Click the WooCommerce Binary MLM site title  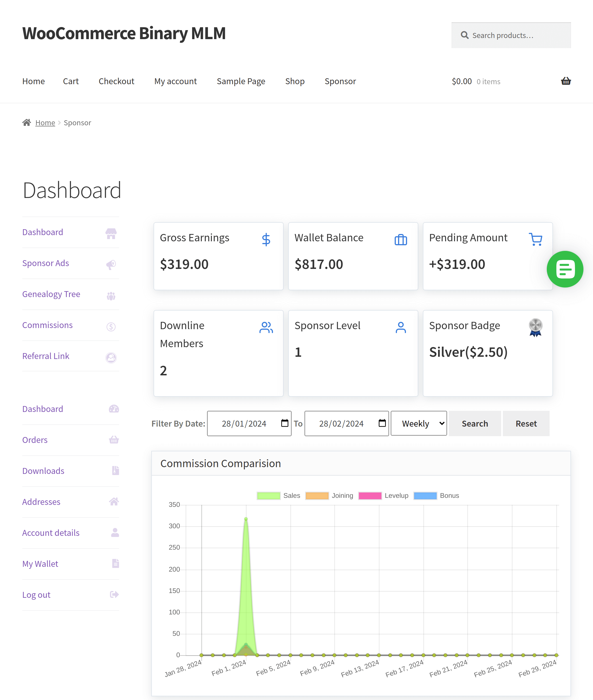124,33
